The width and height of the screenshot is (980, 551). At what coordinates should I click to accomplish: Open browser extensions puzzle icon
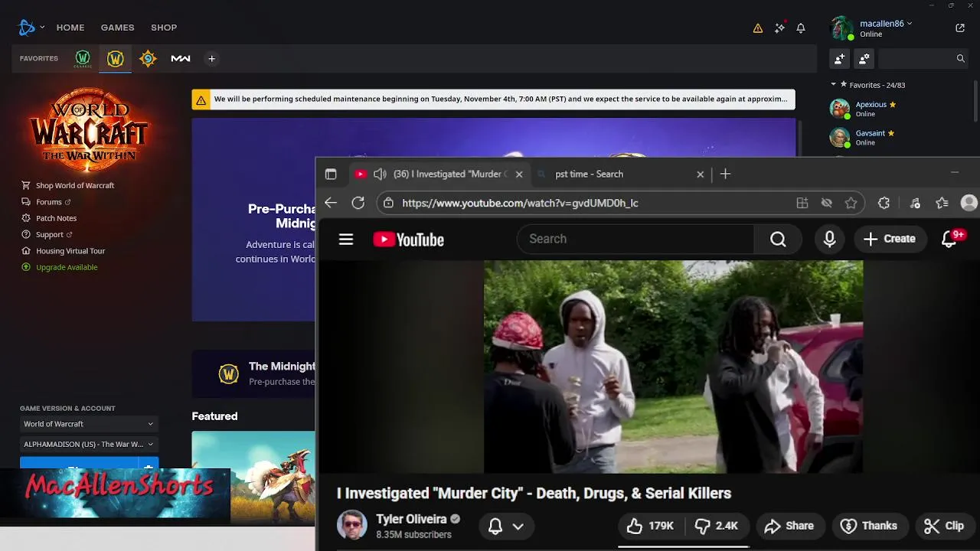tap(884, 203)
